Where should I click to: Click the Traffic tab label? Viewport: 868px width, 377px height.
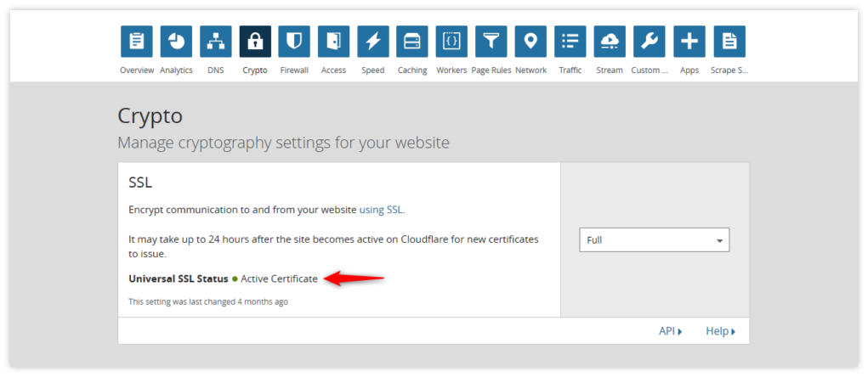(570, 70)
